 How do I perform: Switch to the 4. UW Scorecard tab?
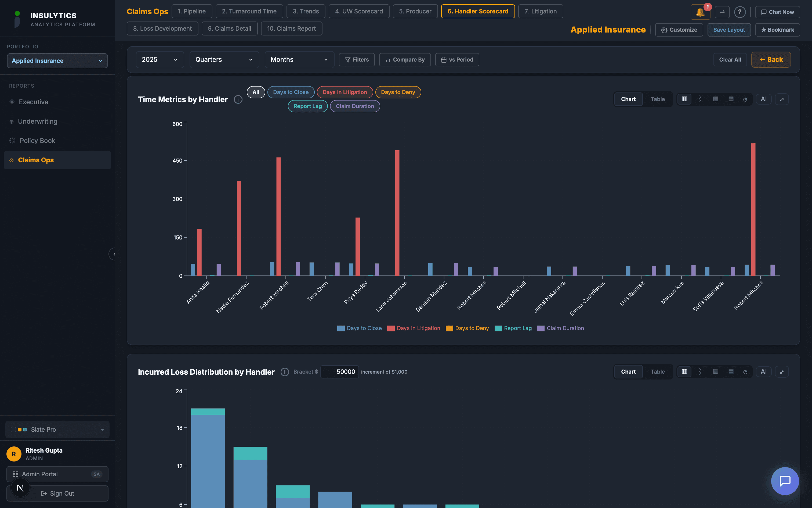[359, 11]
